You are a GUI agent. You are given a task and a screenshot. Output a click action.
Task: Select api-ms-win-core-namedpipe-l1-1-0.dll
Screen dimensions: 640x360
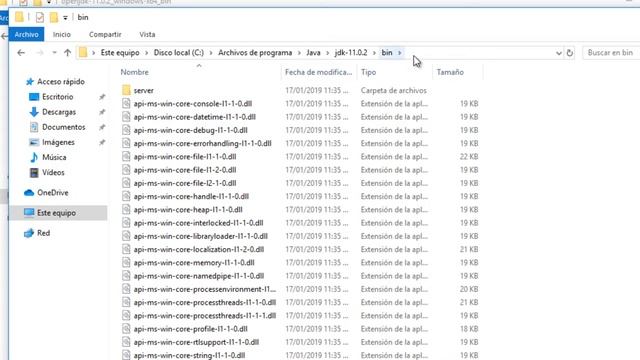click(199, 276)
